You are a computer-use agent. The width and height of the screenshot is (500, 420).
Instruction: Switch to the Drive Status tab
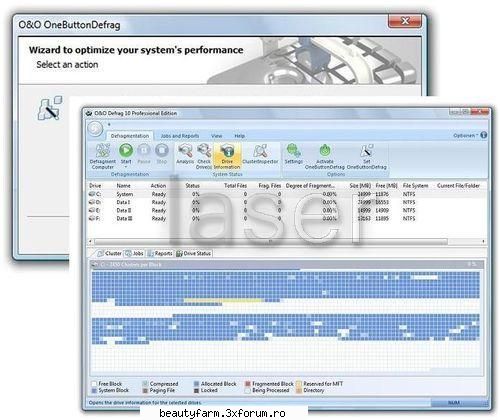(x=194, y=254)
